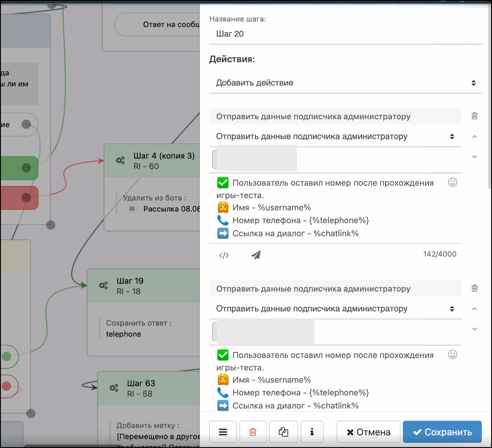This screenshot has width=492, height=448.
Task: Click the first message text area
Action: [331, 208]
